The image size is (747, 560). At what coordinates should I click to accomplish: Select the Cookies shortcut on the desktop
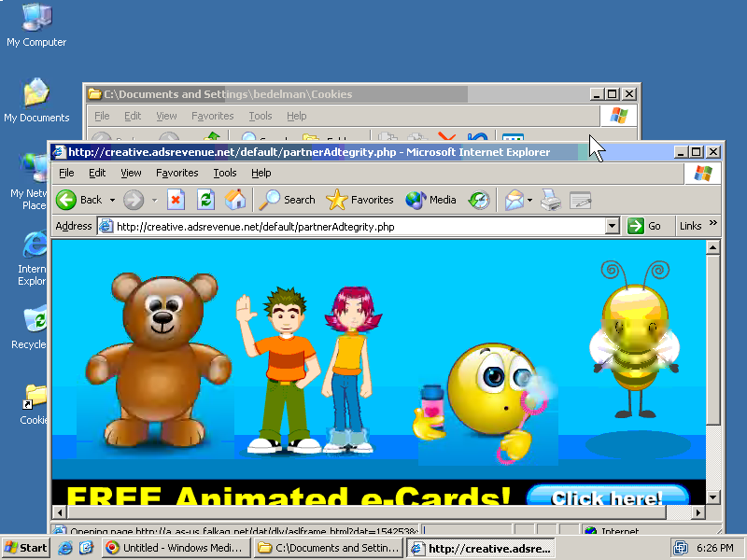34,404
